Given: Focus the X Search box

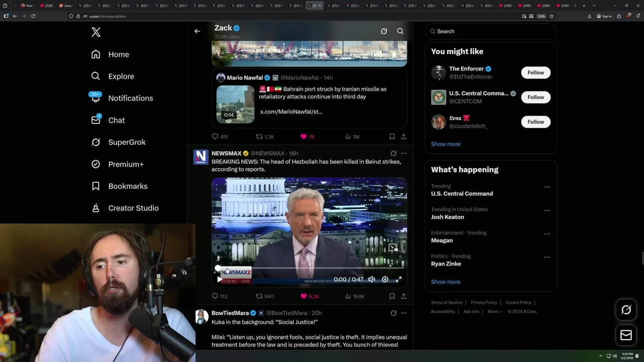Looking at the screenshot, I should tap(491, 31).
